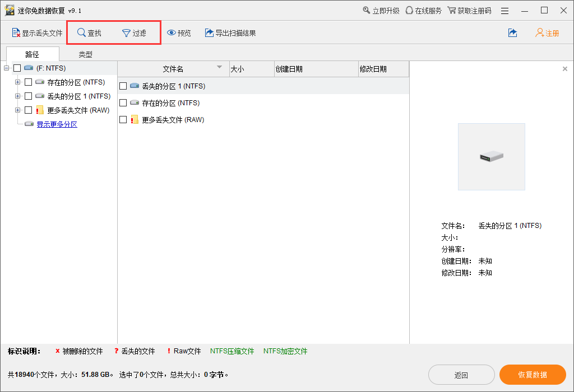Click 获取注册码 shopping cart
Screen dimensions: 574x392
coord(452,11)
